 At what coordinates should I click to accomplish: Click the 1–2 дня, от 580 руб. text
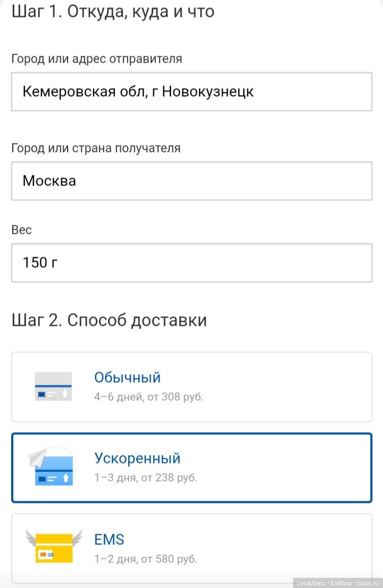145,559
